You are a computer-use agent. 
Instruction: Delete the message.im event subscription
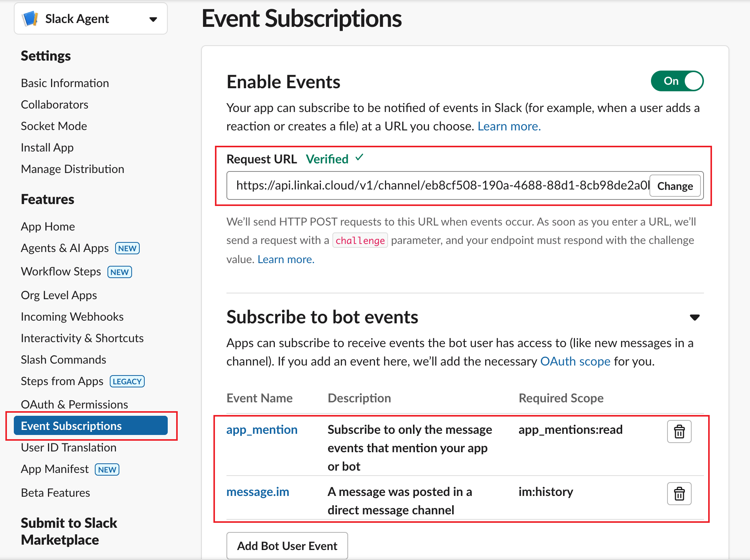click(679, 494)
